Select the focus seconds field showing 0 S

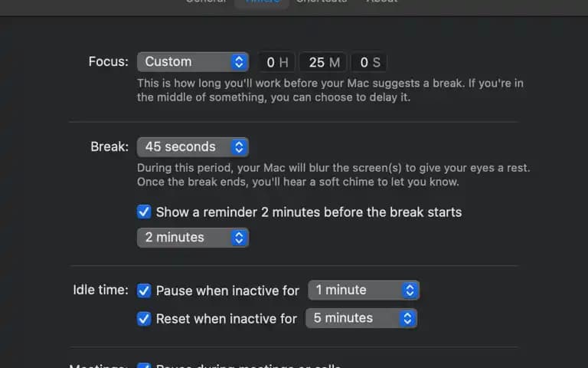[369, 62]
